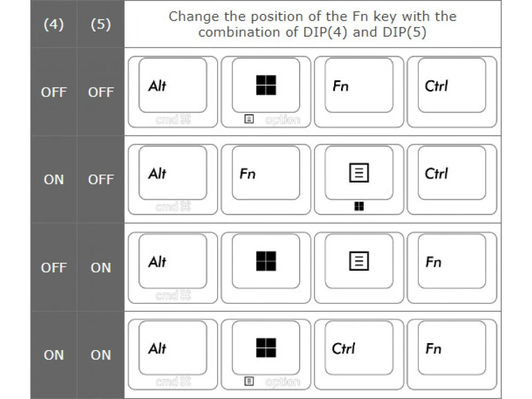Screen dimensions: 532x399
Task: Click the small menu icon in the first row
Action: (x=248, y=119)
